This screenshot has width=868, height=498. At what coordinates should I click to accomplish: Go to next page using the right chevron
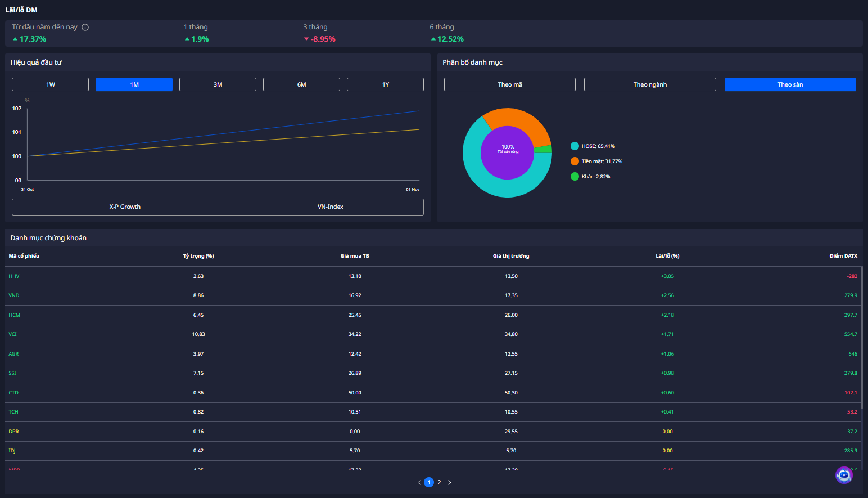(x=449, y=482)
